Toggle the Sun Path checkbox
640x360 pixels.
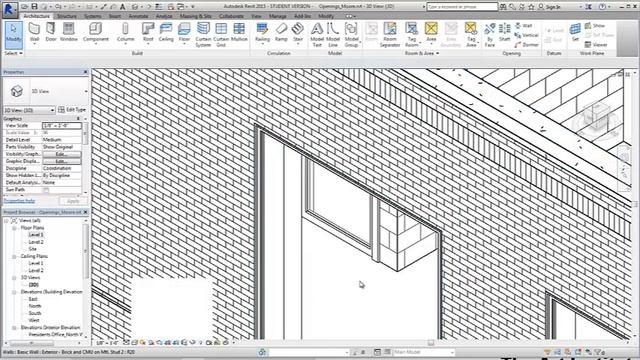click(x=46, y=190)
